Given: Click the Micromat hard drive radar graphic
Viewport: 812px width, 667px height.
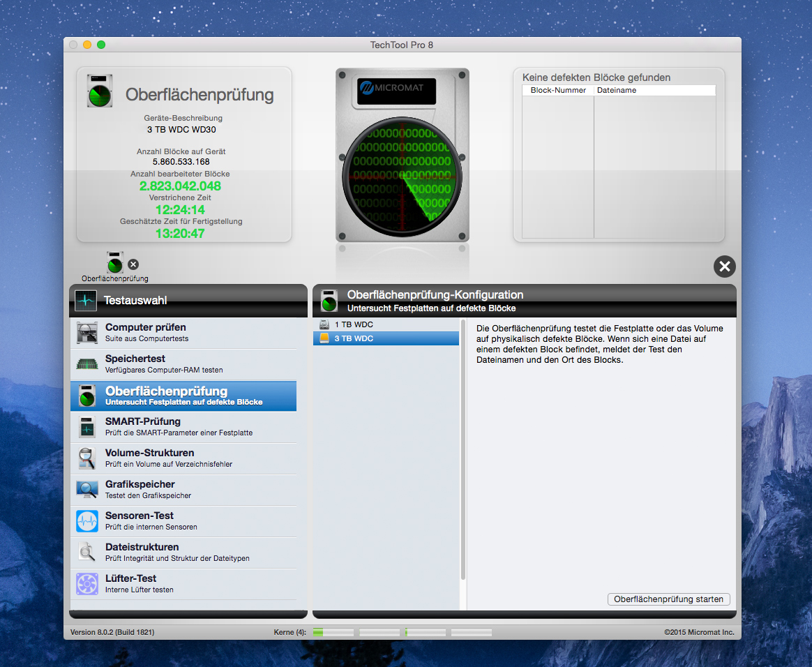Looking at the screenshot, I should tap(403, 155).
